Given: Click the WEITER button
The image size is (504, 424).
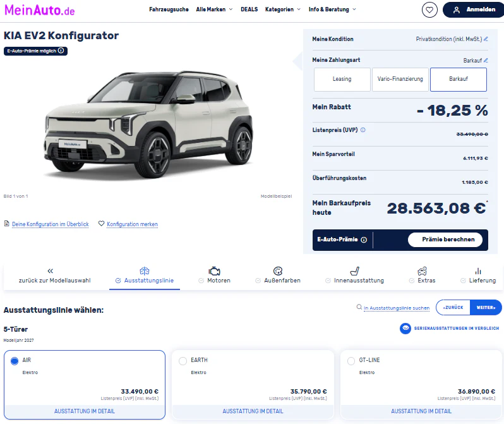Looking at the screenshot, I should tap(486, 308).
